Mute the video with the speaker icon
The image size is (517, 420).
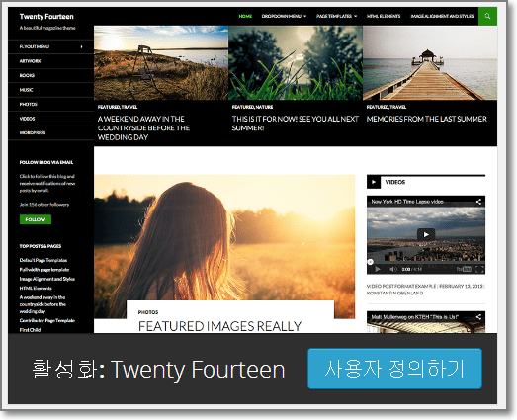(392, 270)
